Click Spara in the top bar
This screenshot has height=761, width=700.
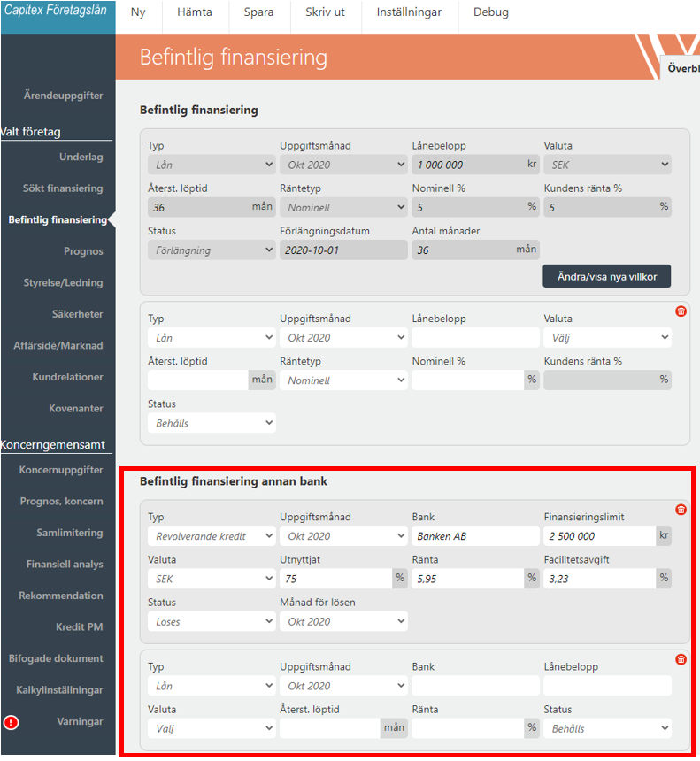[x=258, y=12]
